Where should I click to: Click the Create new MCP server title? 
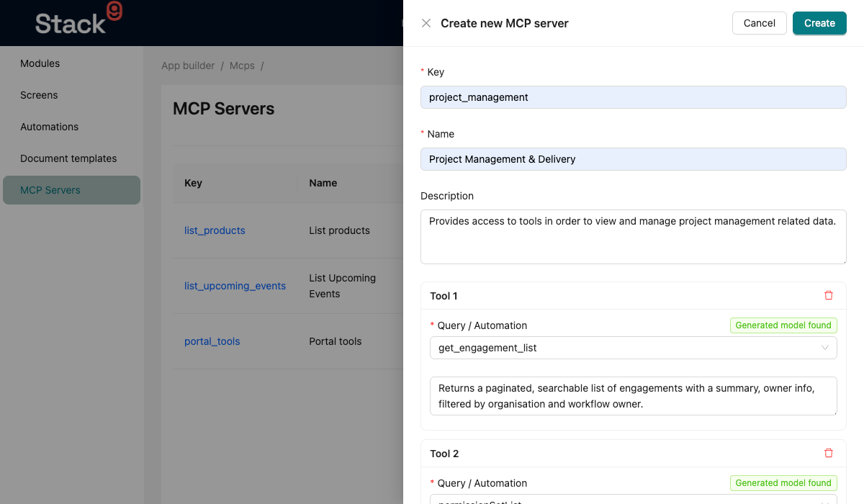pos(505,23)
